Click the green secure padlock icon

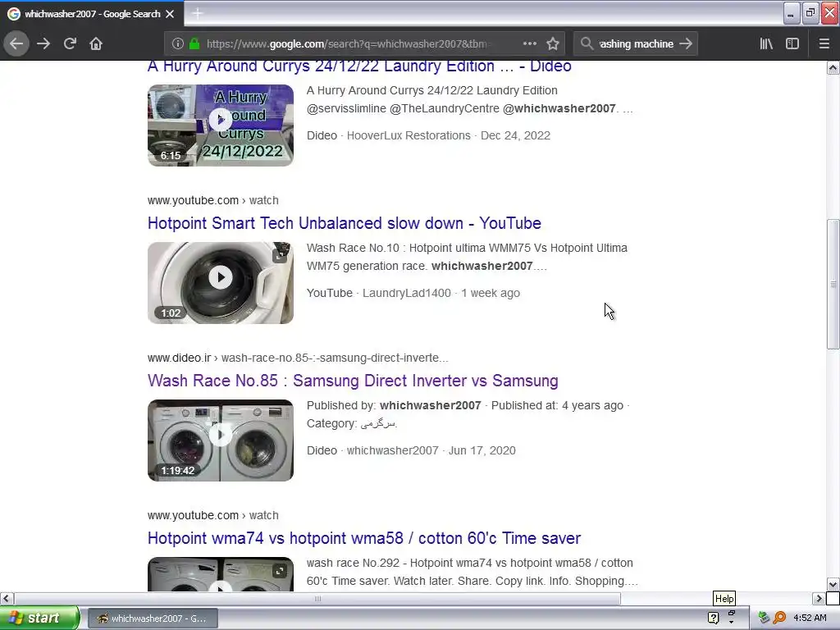point(194,44)
